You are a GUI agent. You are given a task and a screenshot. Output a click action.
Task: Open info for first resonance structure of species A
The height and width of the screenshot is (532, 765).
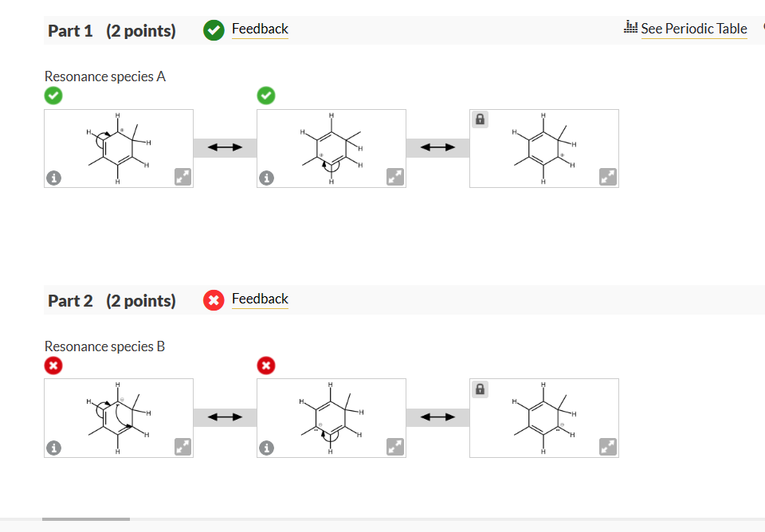pyautogui.click(x=53, y=178)
